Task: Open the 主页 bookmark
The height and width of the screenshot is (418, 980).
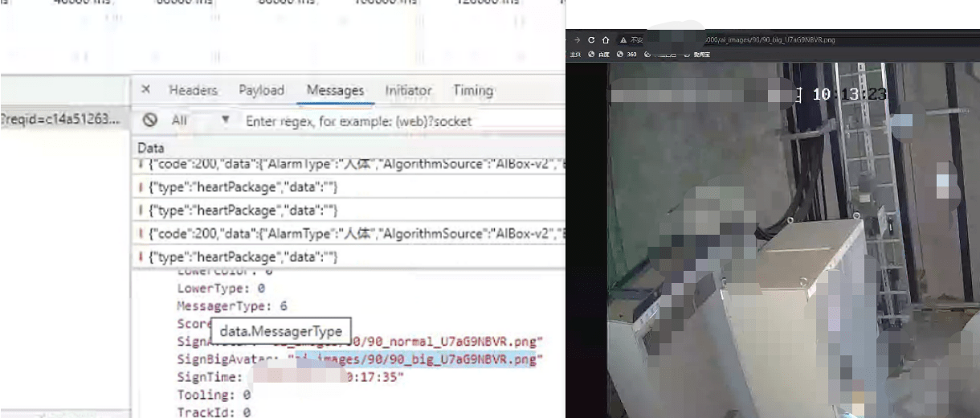Action: [x=575, y=55]
